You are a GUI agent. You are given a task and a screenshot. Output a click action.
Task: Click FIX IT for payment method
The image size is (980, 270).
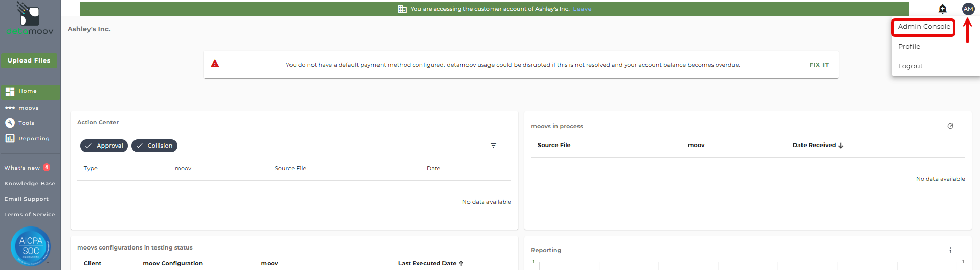pyautogui.click(x=818, y=65)
